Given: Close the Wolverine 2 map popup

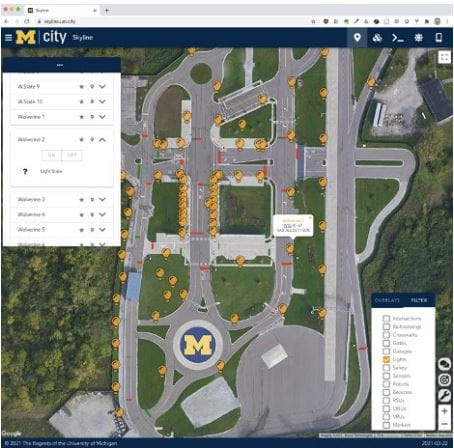Looking at the screenshot, I should coord(310,217).
